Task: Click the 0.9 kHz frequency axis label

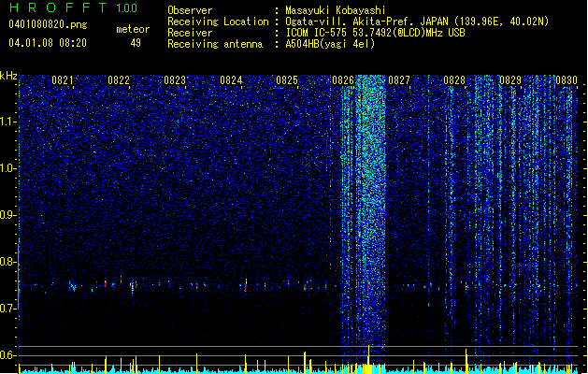Action: point(7,215)
